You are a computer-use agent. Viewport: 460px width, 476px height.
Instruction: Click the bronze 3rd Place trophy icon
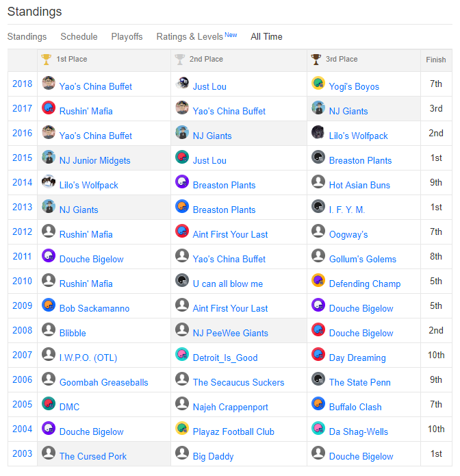(316, 59)
